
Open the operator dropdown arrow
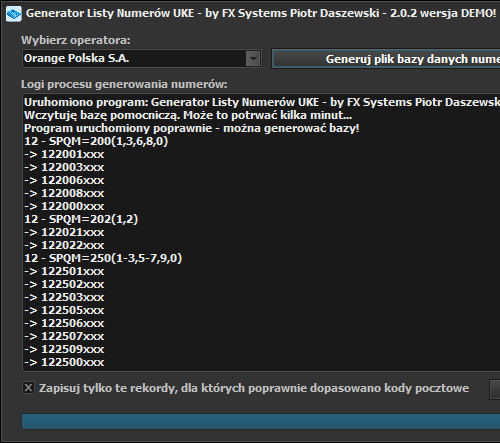coord(253,59)
